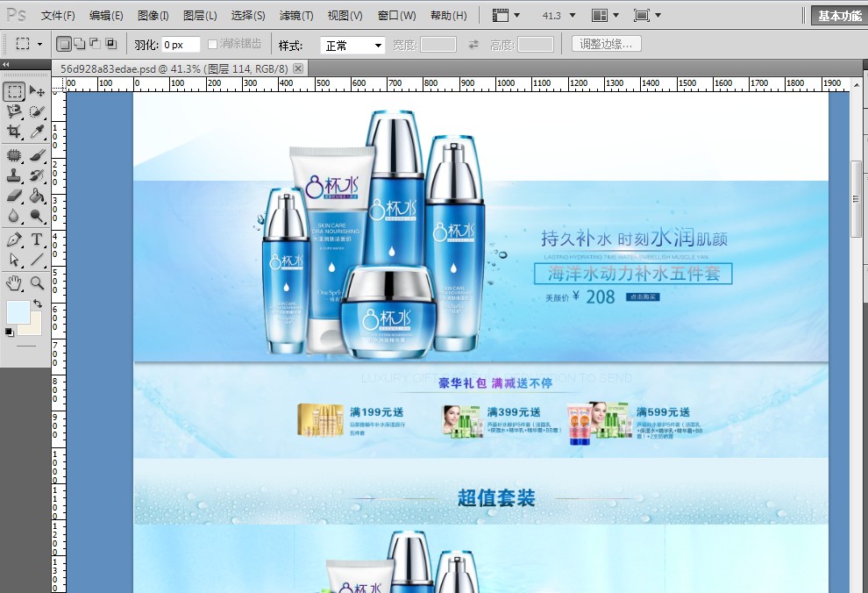Select the Blur tool
This screenshot has width=868, height=593.
click(x=14, y=216)
